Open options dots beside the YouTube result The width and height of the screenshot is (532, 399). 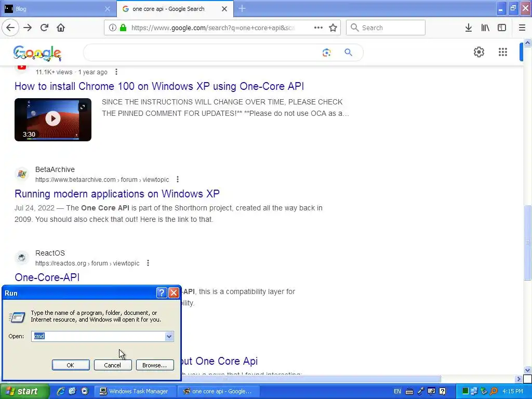[x=116, y=72]
